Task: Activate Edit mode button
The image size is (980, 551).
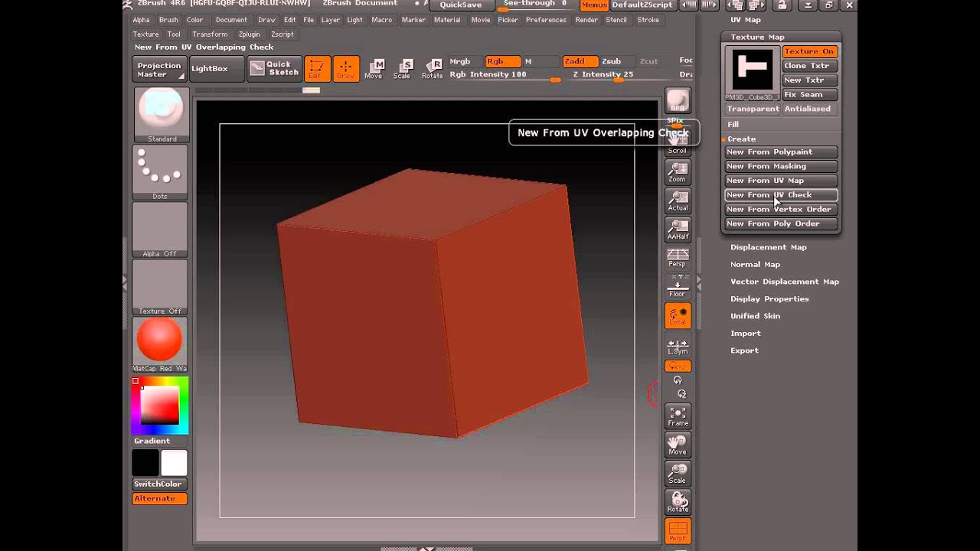Action: pyautogui.click(x=317, y=69)
